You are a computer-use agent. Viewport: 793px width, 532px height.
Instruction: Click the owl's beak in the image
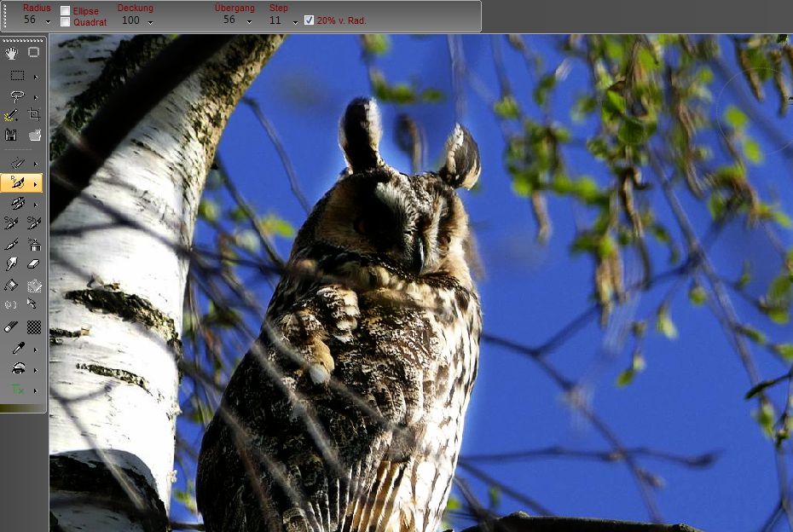tap(421, 254)
